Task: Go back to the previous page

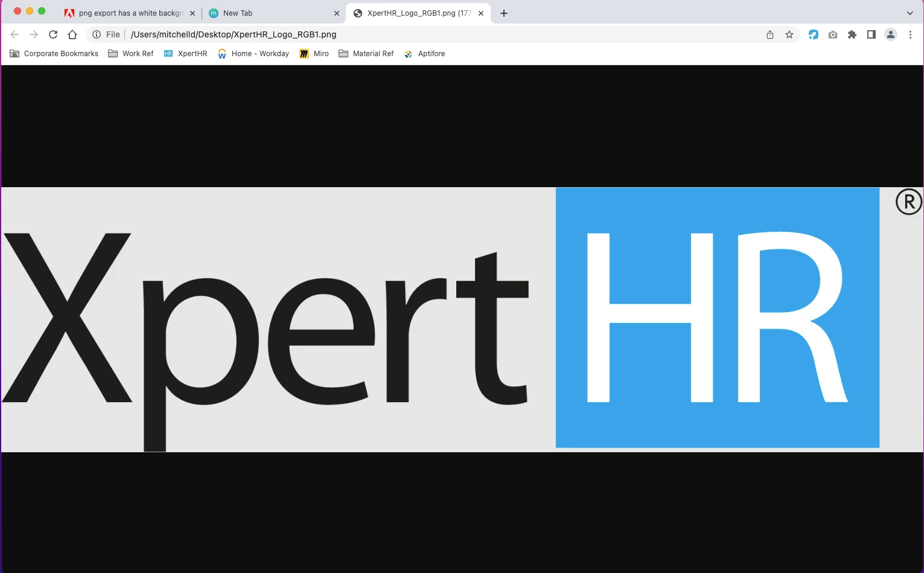Action: 14,34
